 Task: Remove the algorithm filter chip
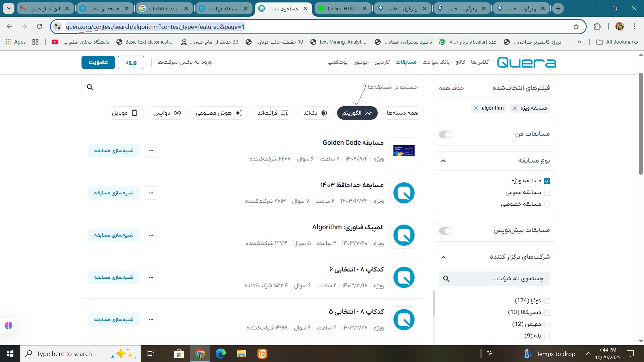[476, 108]
